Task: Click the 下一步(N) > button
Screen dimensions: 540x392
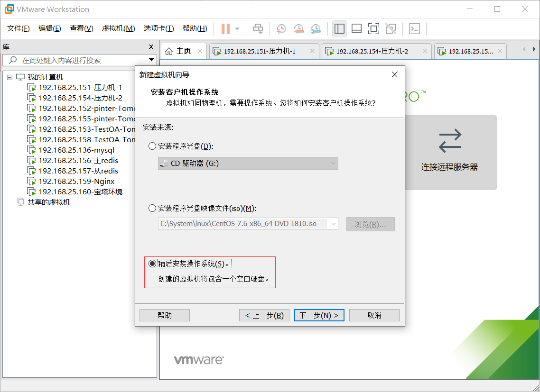Action: (319, 315)
